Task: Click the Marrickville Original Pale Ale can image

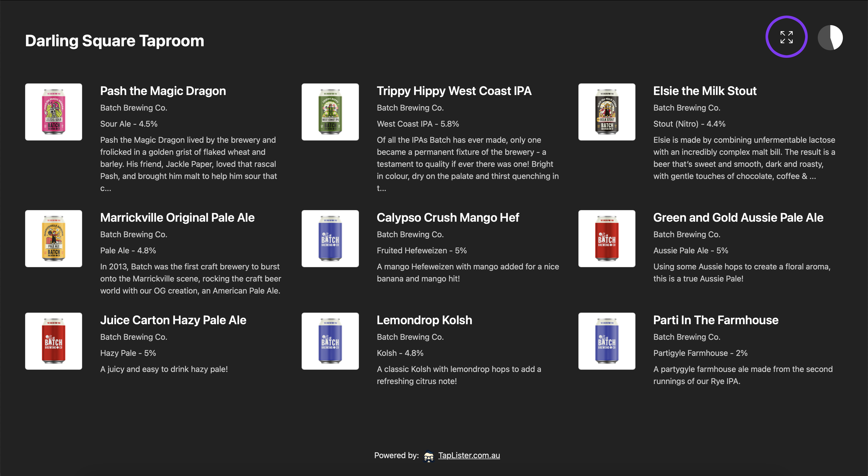Action: (53, 239)
